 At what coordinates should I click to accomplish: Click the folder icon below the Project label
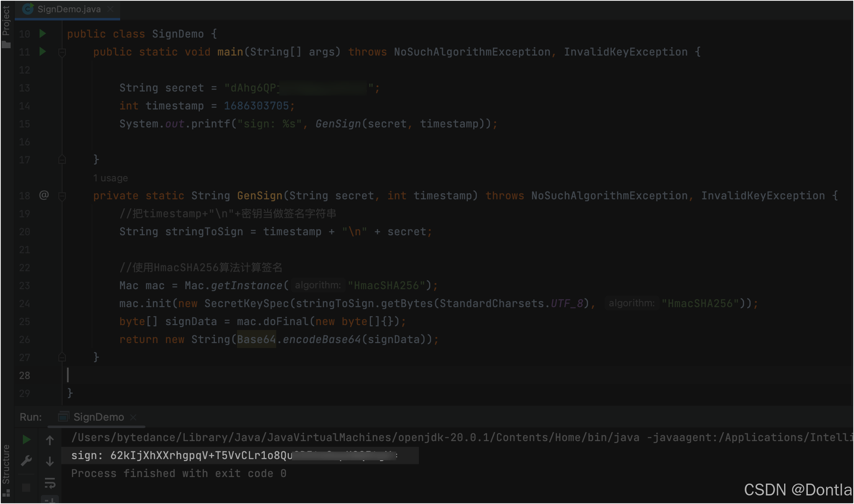[x=6, y=44]
